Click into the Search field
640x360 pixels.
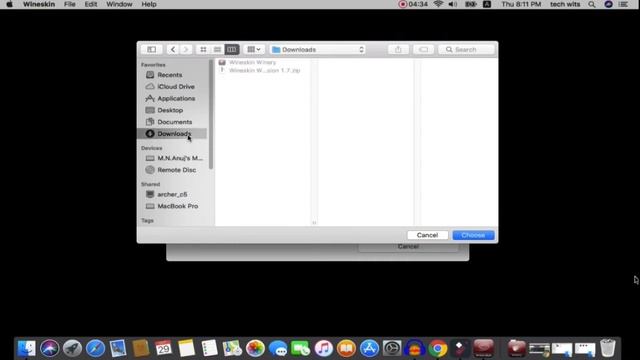[x=466, y=49]
